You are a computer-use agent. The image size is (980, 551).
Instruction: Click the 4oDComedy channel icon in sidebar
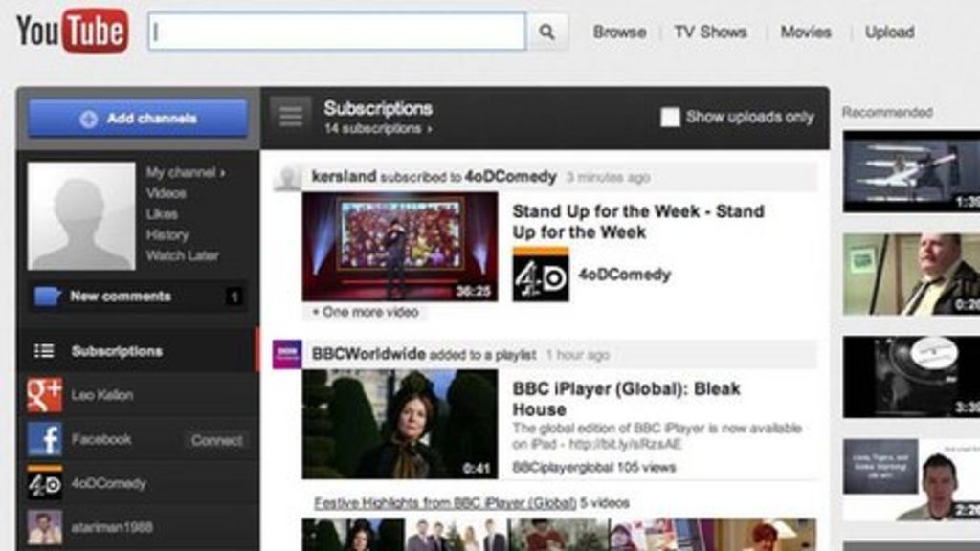tap(44, 482)
